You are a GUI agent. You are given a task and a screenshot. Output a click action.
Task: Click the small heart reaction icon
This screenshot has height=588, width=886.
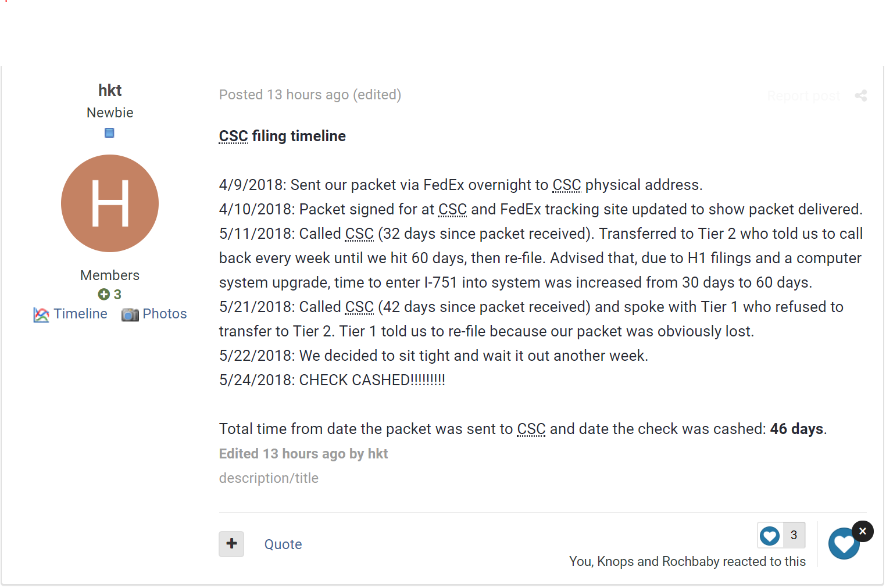[770, 535]
